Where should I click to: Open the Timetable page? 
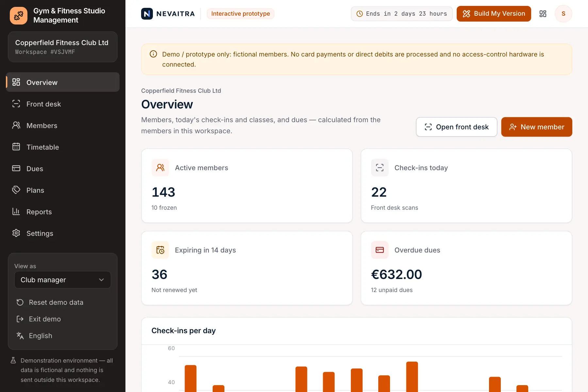click(x=63, y=147)
